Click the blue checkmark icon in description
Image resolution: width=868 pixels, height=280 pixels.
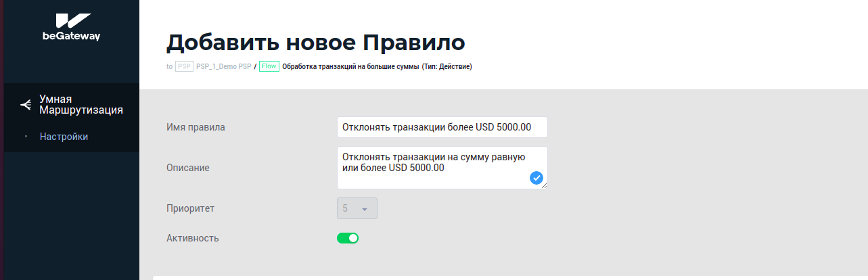click(536, 178)
